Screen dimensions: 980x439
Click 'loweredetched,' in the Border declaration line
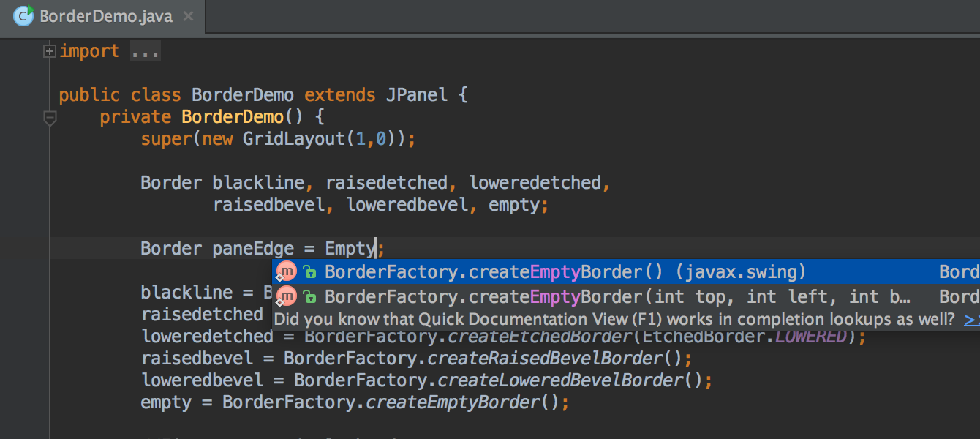pyautogui.click(x=540, y=183)
